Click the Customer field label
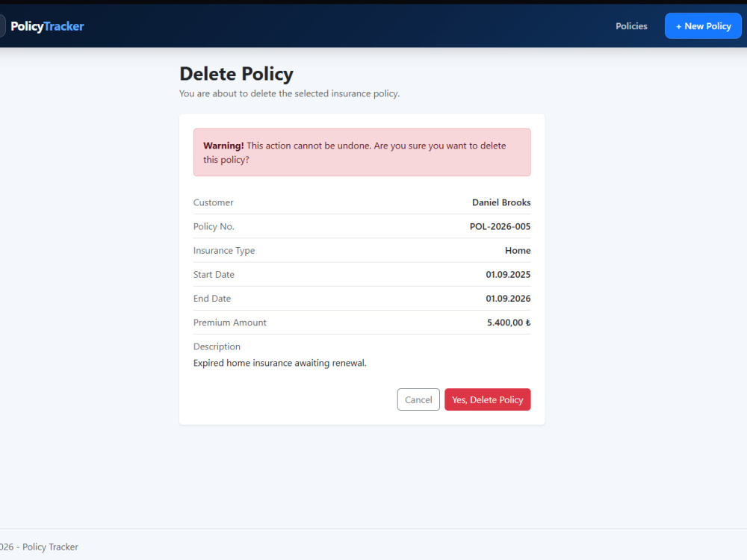The height and width of the screenshot is (560, 747). tap(214, 202)
